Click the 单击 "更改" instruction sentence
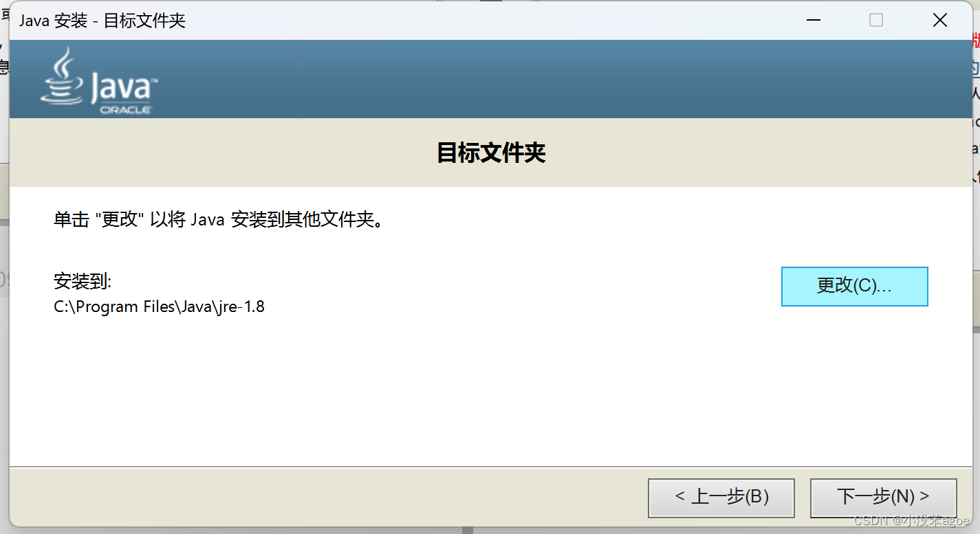Screen dimensions: 980x534 tap(219, 220)
